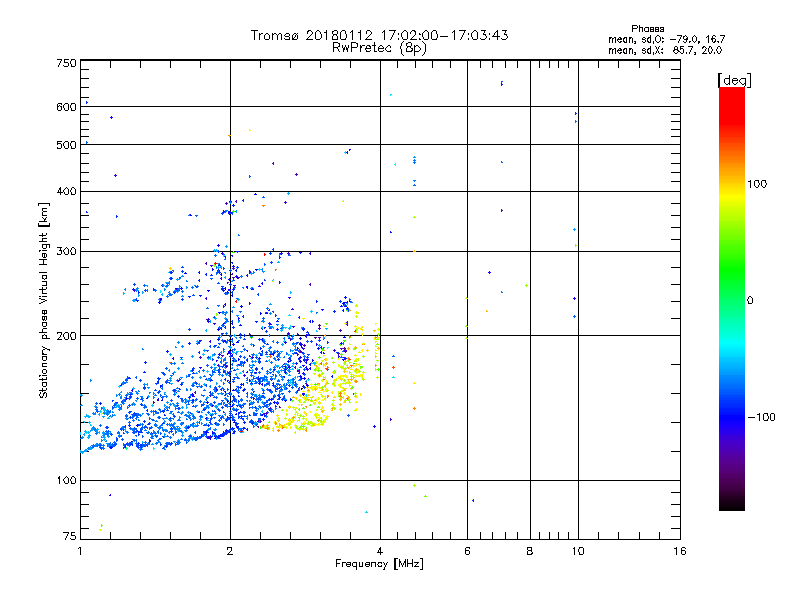Click the x-axis tick label "2"
The width and height of the screenshot is (800, 600).
coord(230,551)
